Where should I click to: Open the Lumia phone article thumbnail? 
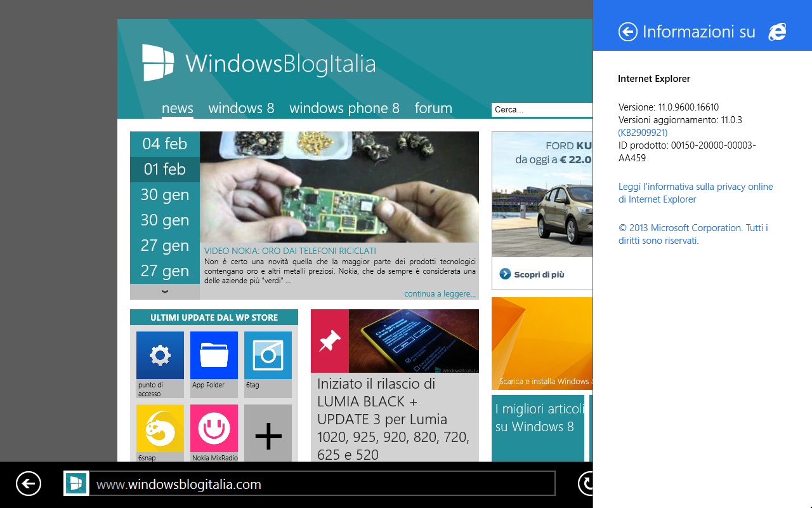click(414, 341)
